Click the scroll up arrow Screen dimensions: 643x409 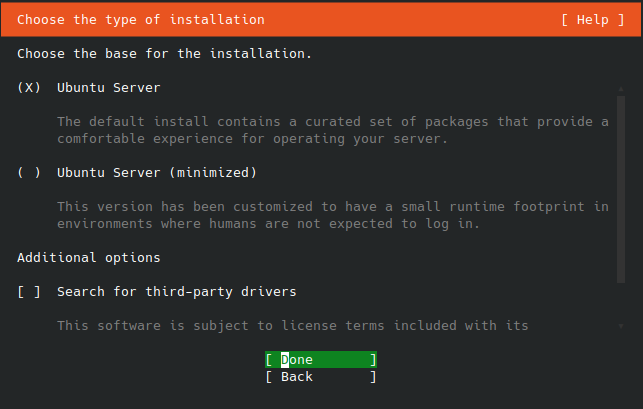pyautogui.click(x=621, y=89)
